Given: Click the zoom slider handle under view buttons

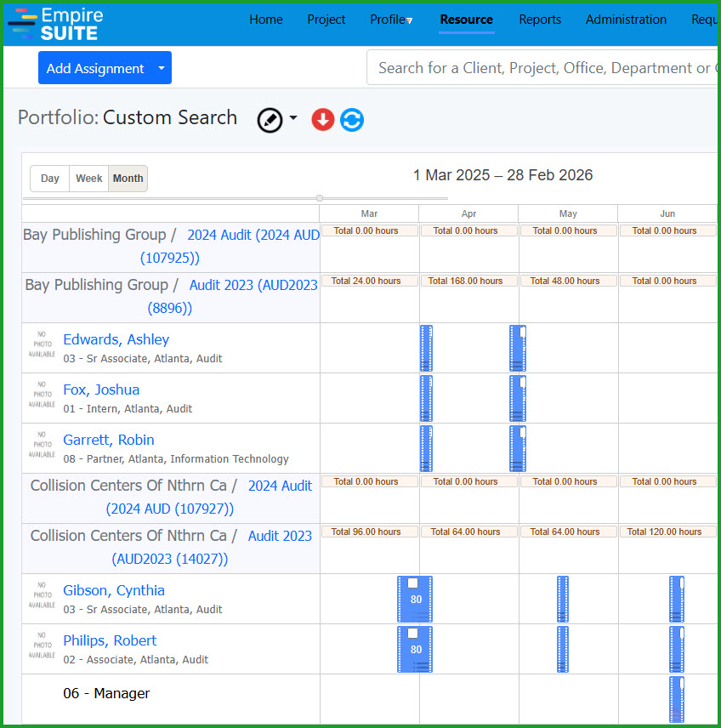Looking at the screenshot, I should click(320, 198).
